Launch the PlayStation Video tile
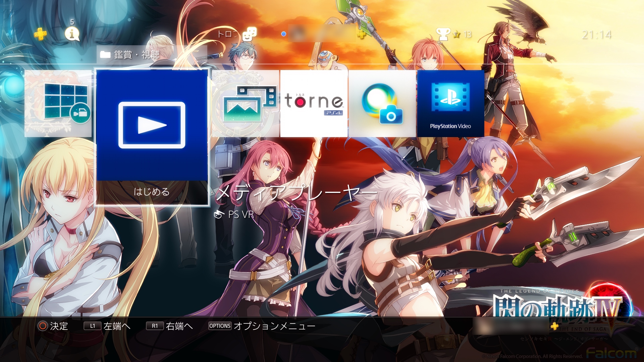The width and height of the screenshot is (644, 362). point(450,104)
